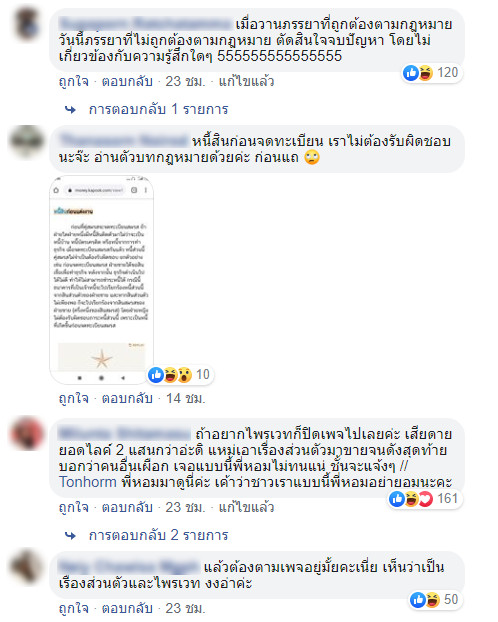The height and width of the screenshot is (622, 498).
Task: View edit history via first แก้ไขแล้ว
Action: 246,81
